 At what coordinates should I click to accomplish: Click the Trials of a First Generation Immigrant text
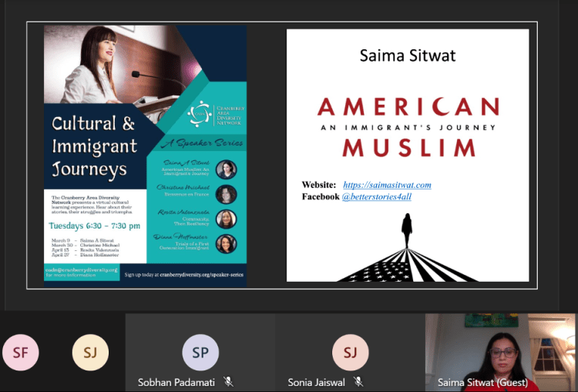184,246
